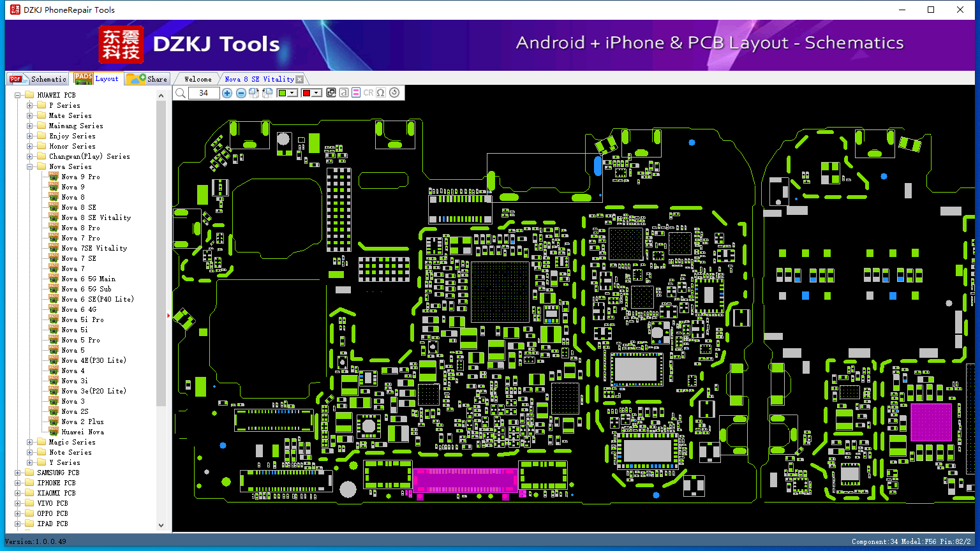The image size is (980, 551).
Task: Open the Share tab
Action: pos(147,79)
